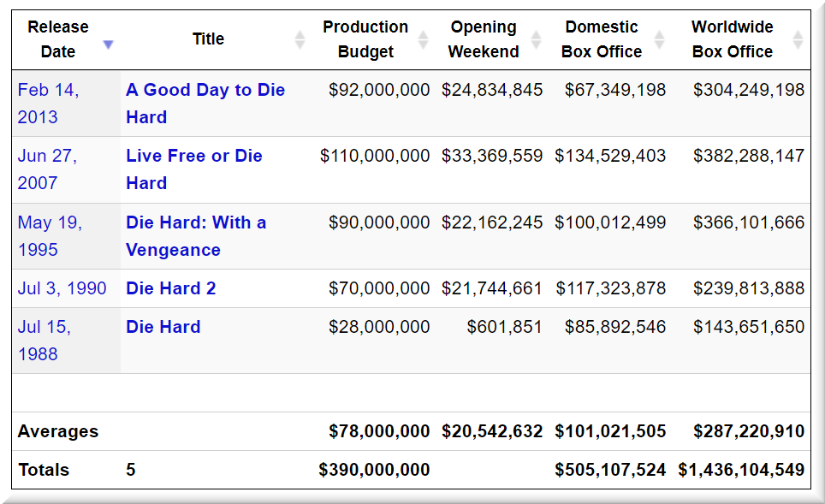Click Production Budget sort arrows icon
This screenshot has height=504, width=825.
click(x=423, y=39)
